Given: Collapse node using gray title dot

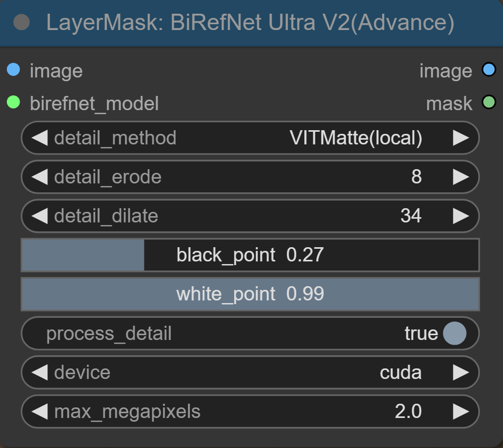Looking at the screenshot, I should pyautogui.click(x=22, y=23).
